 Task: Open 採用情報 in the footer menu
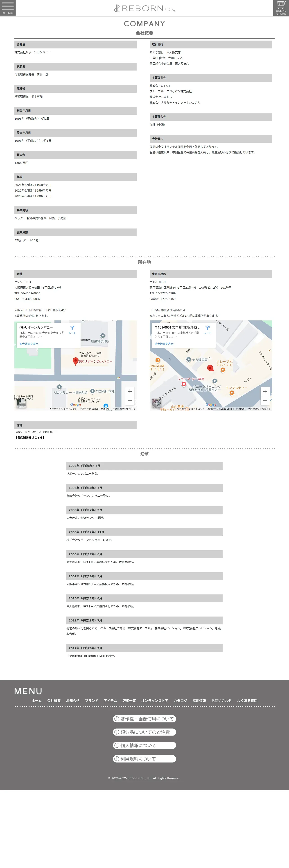coord(199,701)
